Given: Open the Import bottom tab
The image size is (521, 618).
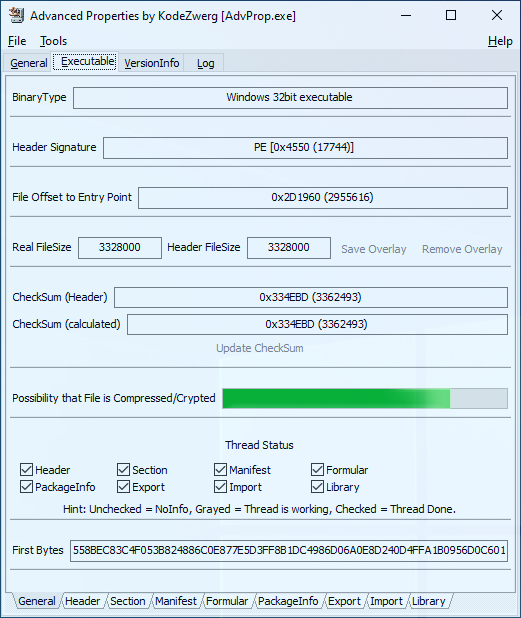Looking at the screenshot, I should (386, 601).
